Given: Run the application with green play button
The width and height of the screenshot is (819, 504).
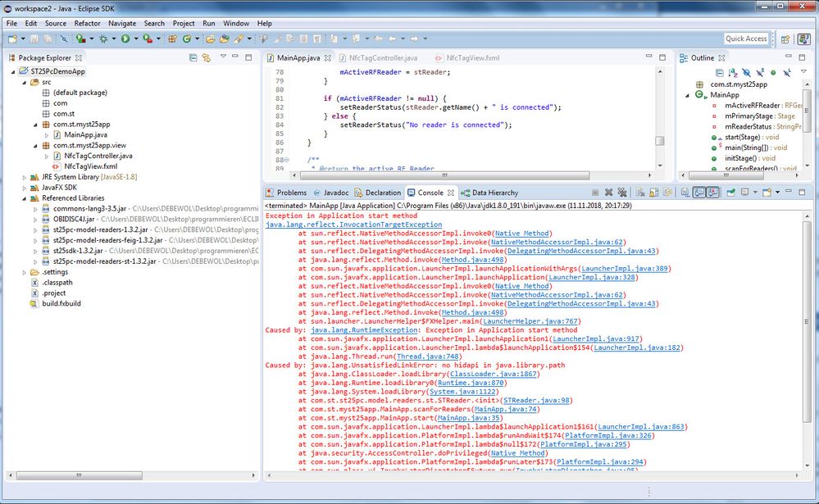Looking at the screenshot, I should point(125,39).
